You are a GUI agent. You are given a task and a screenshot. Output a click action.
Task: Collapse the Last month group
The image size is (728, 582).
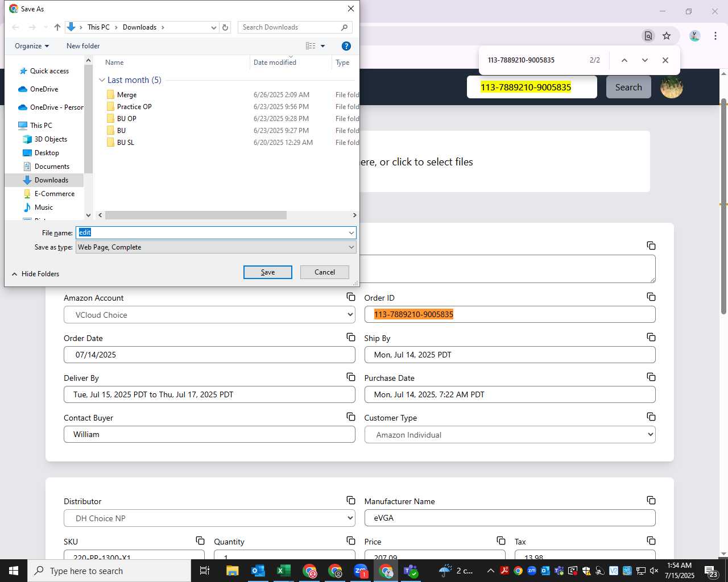[102, 80]
